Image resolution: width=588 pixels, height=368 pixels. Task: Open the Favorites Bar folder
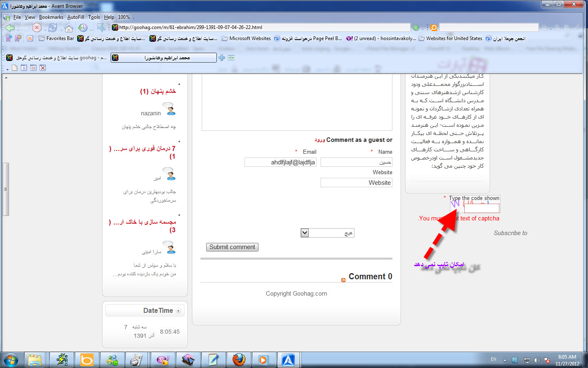coord(56,38)
